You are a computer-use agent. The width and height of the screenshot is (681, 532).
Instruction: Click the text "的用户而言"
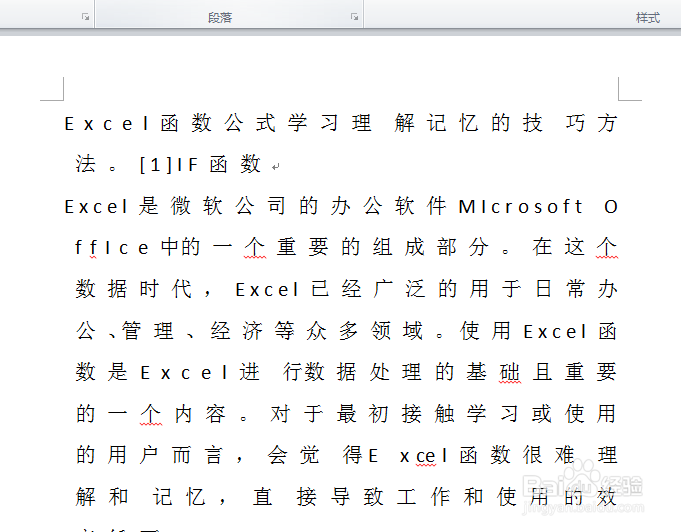[149, 456]
